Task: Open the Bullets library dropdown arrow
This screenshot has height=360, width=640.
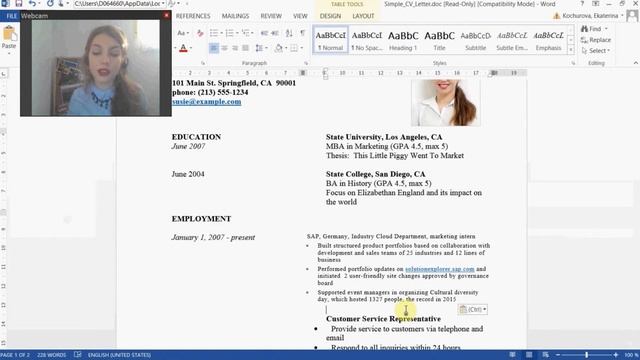Action: point(221,33)
